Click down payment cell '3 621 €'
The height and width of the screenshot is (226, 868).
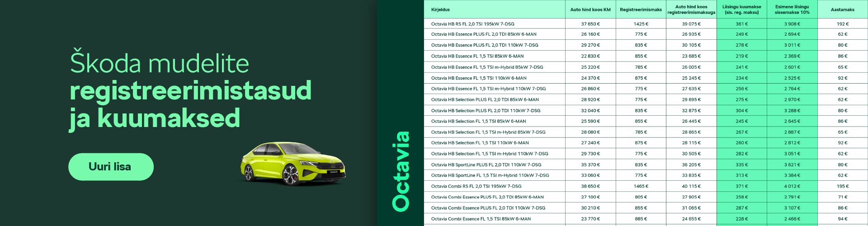(x=792, y=165)
